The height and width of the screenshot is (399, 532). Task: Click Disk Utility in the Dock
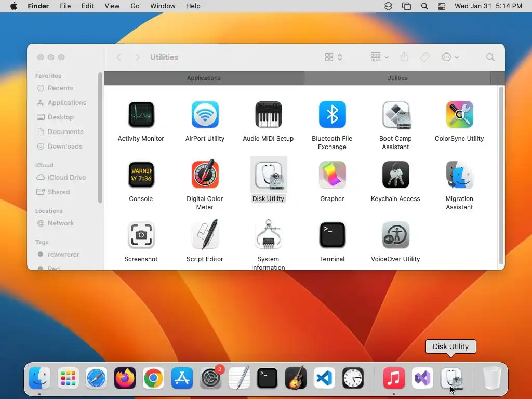point(451,378)
